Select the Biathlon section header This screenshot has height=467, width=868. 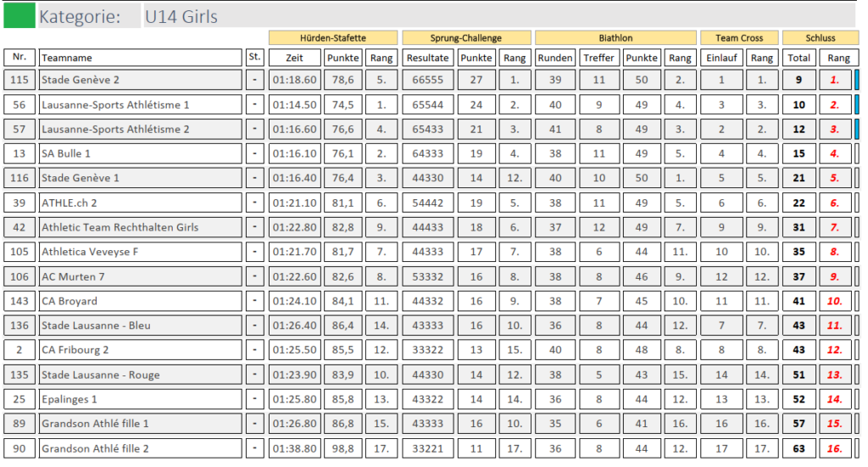tap(615, 38)
